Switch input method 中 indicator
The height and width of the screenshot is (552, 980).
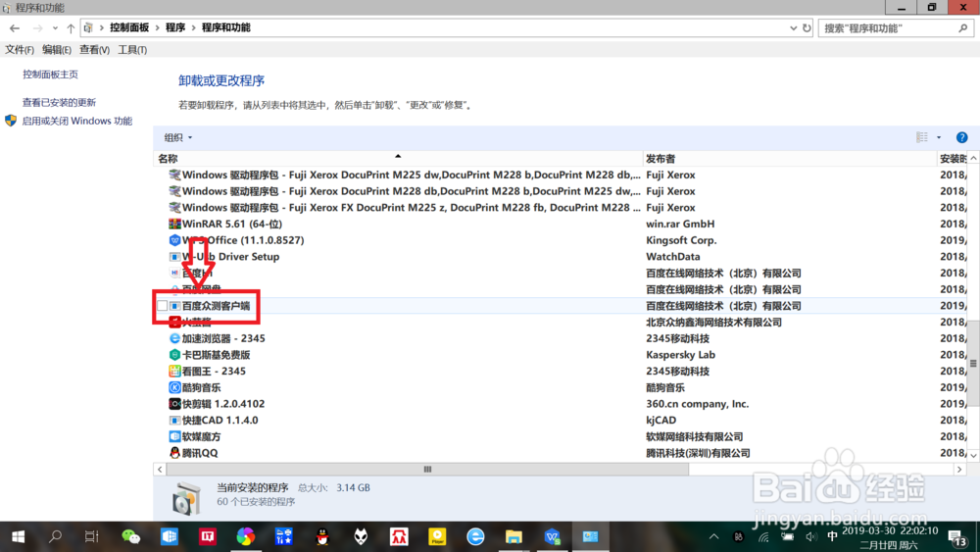click(832, 536)
